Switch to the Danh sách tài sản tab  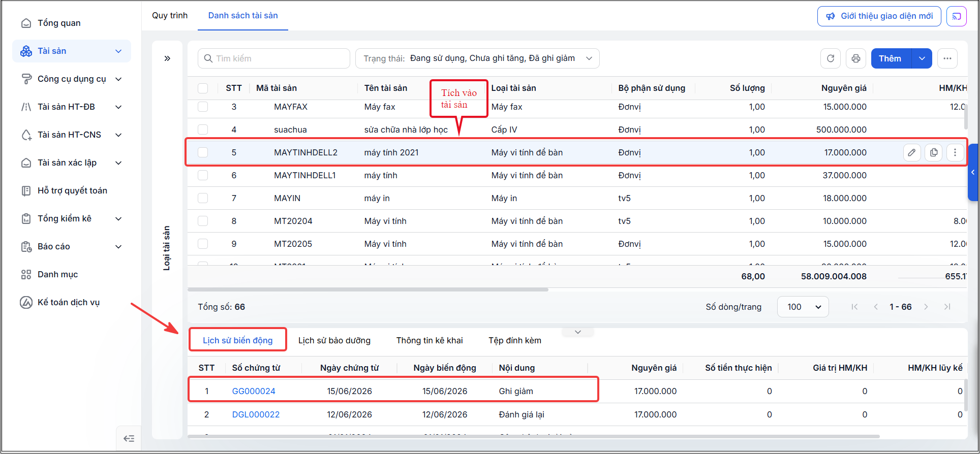click(243, 15)
